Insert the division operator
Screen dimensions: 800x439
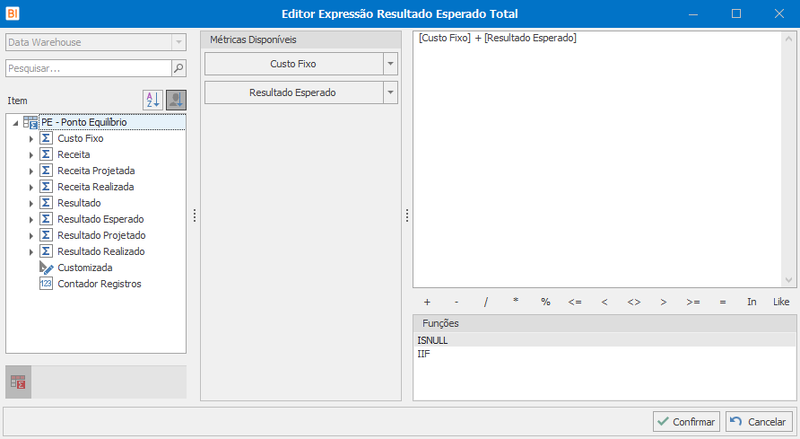486,302
